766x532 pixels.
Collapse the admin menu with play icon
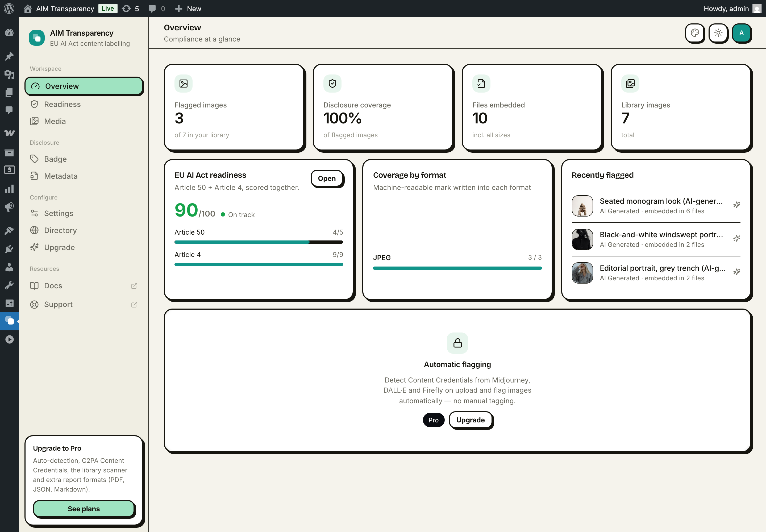9,339
